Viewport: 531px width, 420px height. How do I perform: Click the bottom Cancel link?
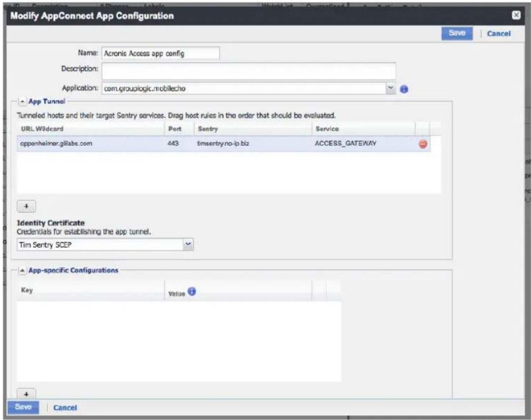[x=65, y=407]
